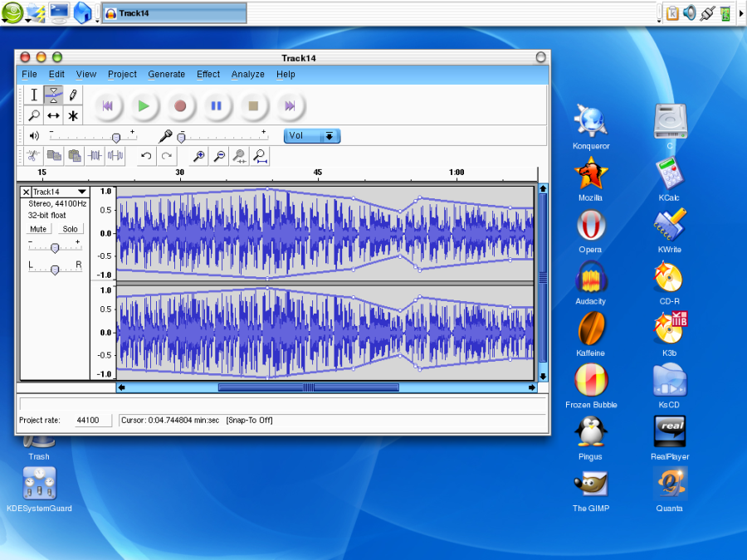The image size is (747, 560).
Task: Skip to end of track
Action: 290,105
